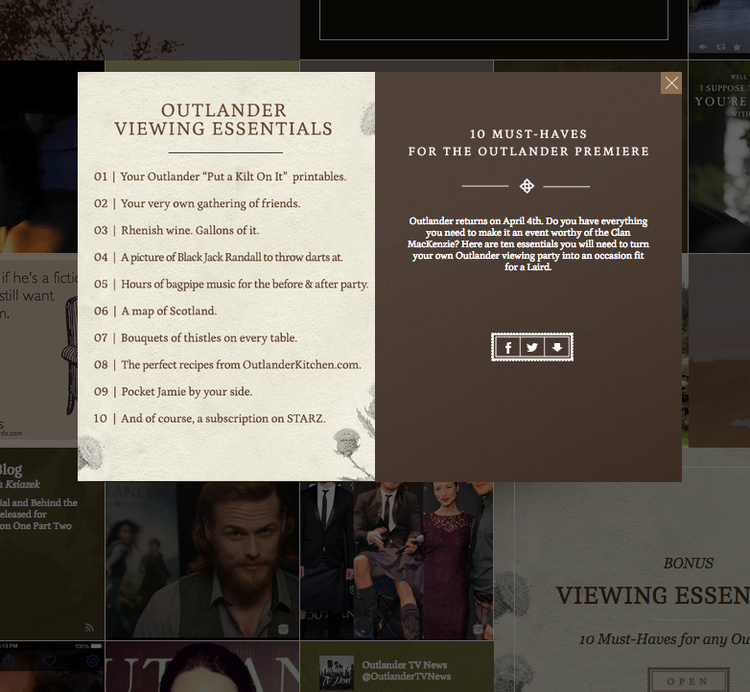750x692 pixels.
Task: Open the premiere event photo tile
Action: click(397, 560)
